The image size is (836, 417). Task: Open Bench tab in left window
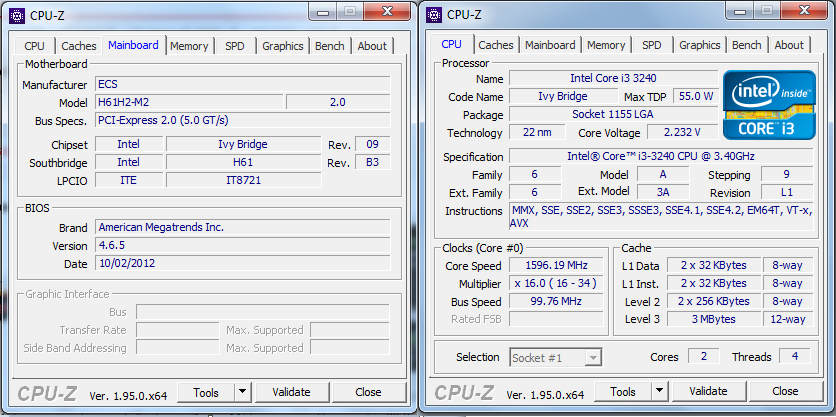click(329, 46)
